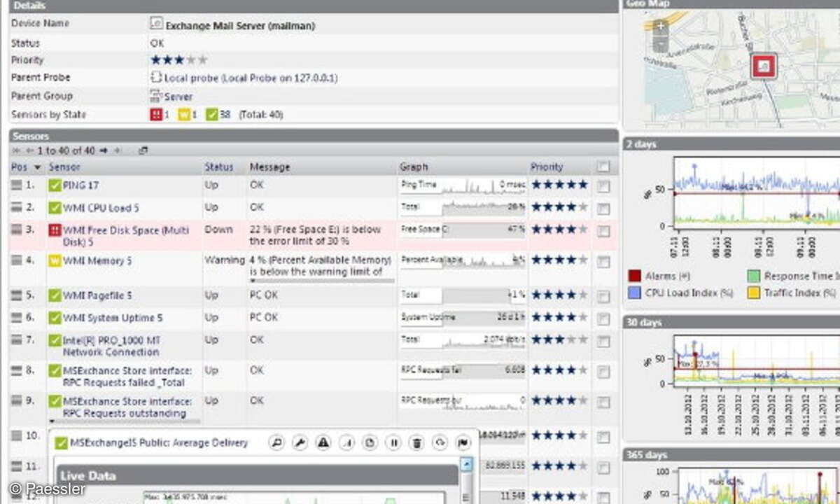Go to next page of sensors list
This screenshot has height=504, width=840.
coord(104,150)
